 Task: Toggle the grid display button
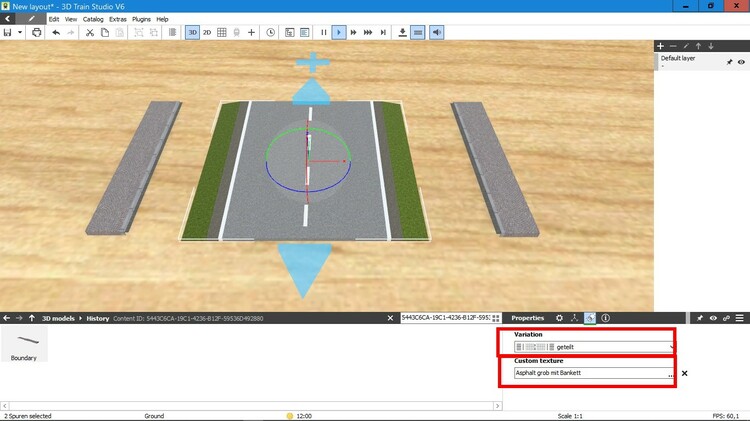(222, 32)
